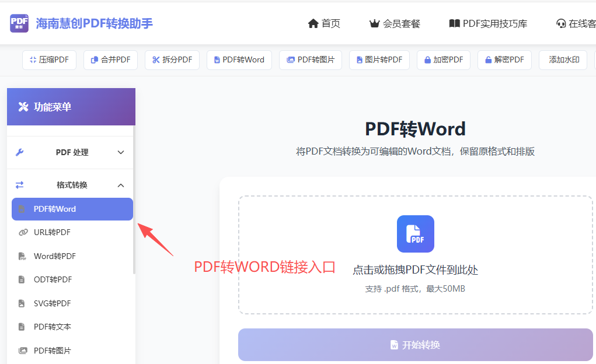The image size is (596, 364).
Task: Click the file icon beside Word转PDF
Action: 22,256
